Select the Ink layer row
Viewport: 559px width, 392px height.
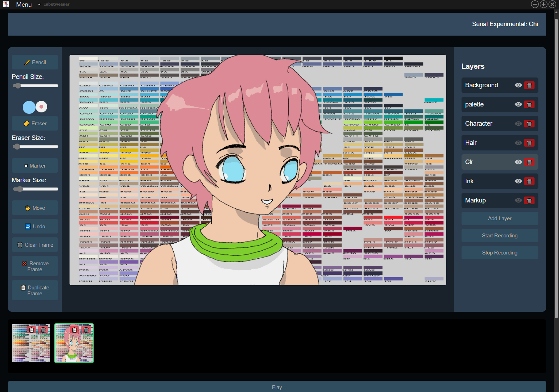tap(500, 181)
